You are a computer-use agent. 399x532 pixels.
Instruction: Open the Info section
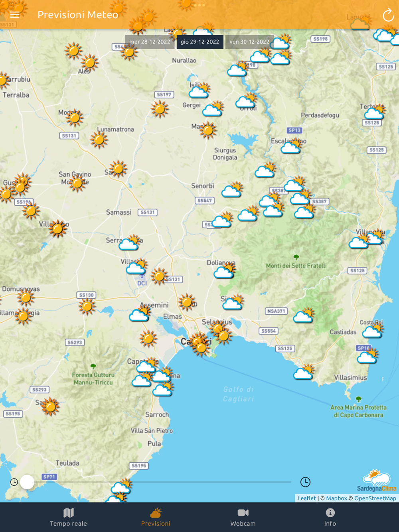click(330, 517)
